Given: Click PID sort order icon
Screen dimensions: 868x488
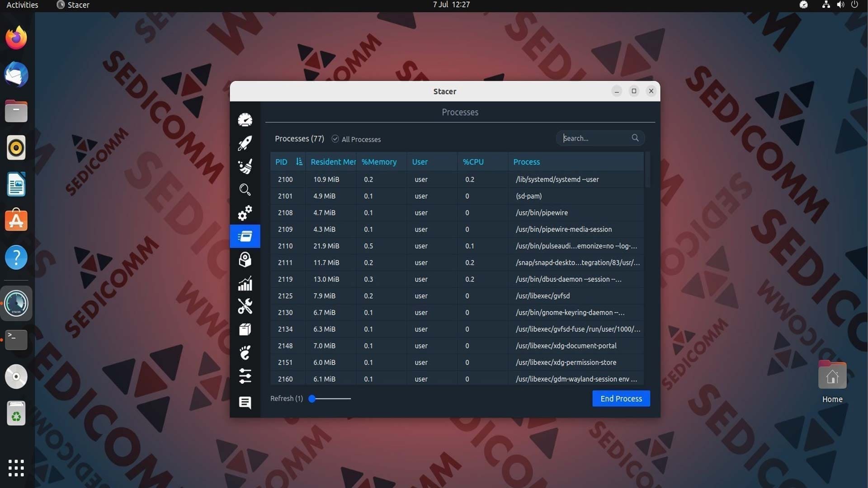Looking at the screenshot, I should pos(299,161).
